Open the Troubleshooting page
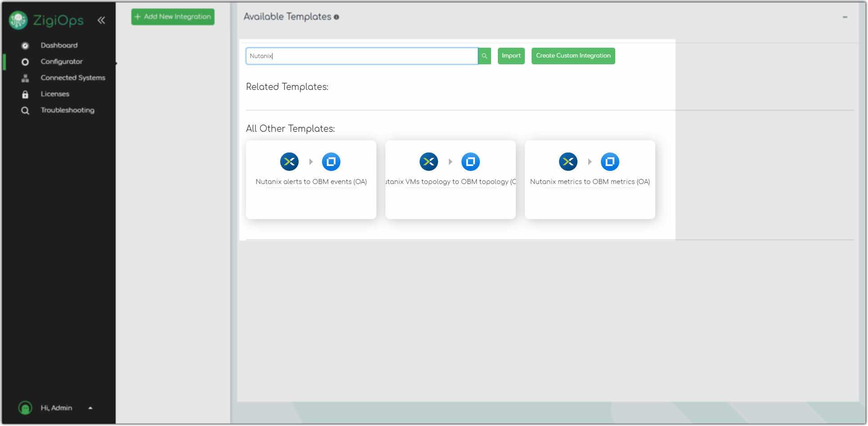This screenshot has width=868, height=426. 67,110
